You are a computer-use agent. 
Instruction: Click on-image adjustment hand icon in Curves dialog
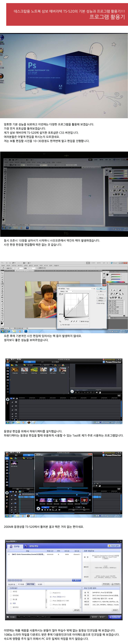(60, 321)
